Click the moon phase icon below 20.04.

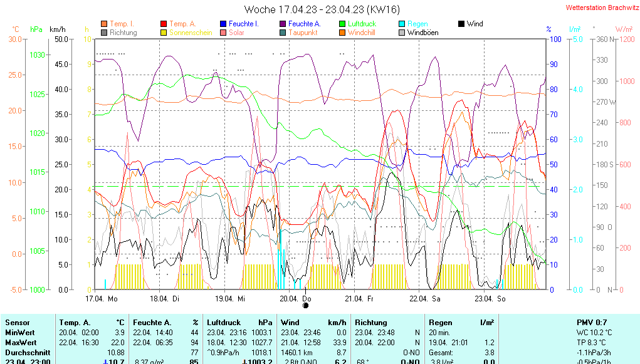click(x=306, y=306)
